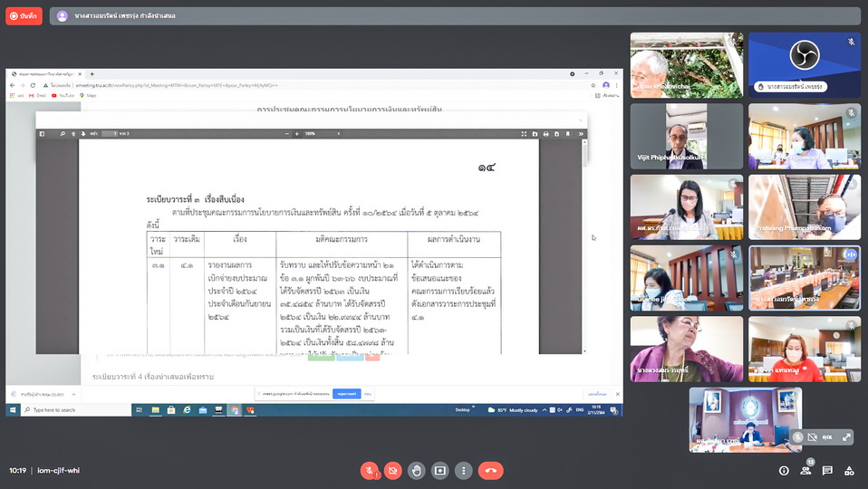Open Chrome three-dot menu
Image resolution: width=868 pixels, height=489 pixels.
[616, 85]
